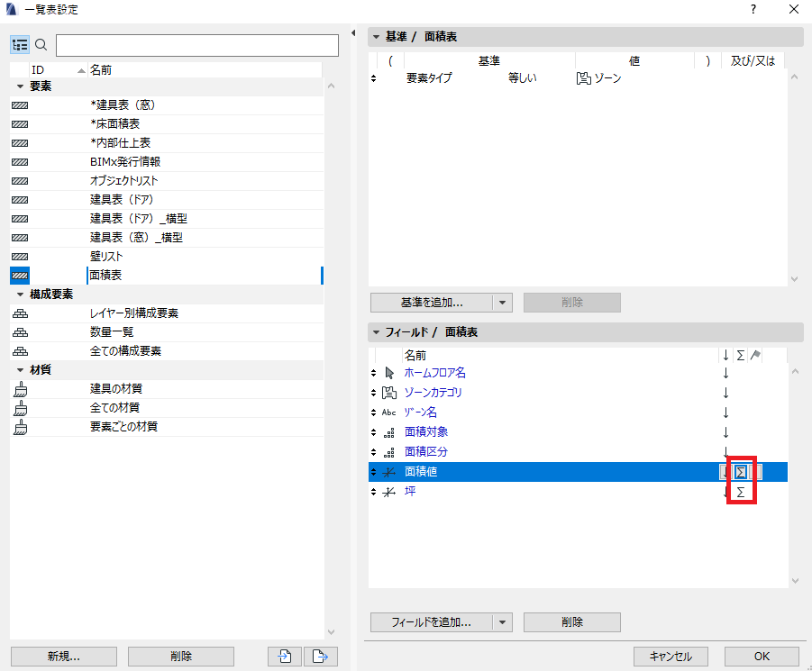Click the tree view toggle icon beside search

[20, 45]
